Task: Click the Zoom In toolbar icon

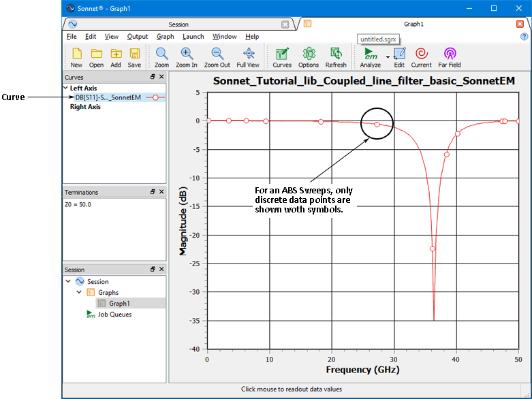Action: (x=187, y=58)
